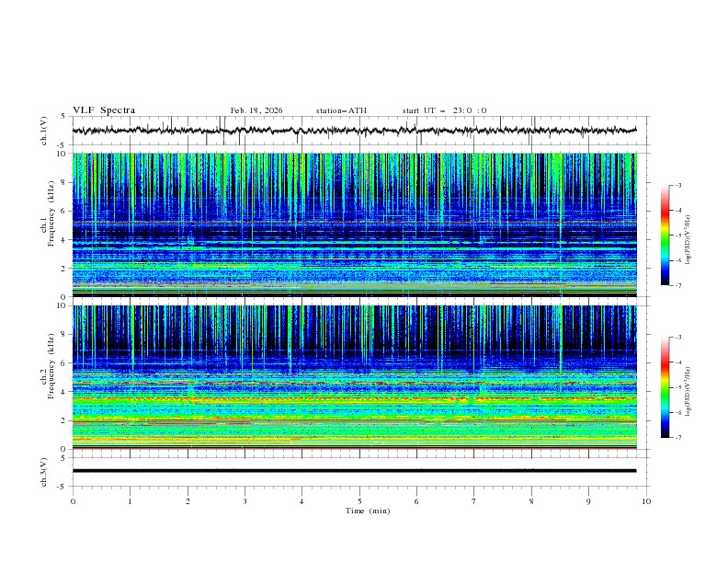The image size is (728, 563).
Task: Click the "Time (min)" axis label
Action: 368,511
